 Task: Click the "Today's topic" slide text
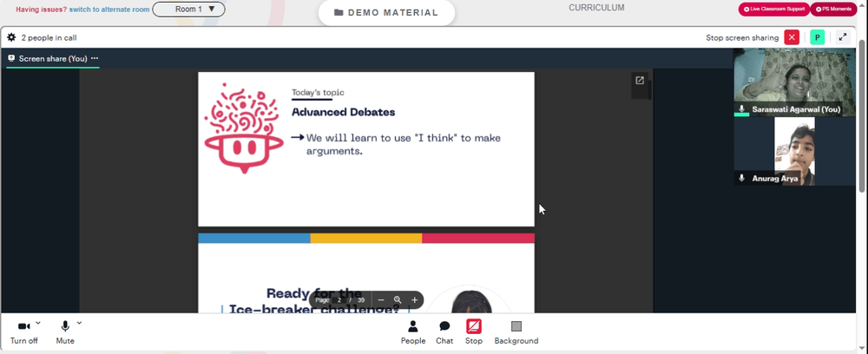319,92
